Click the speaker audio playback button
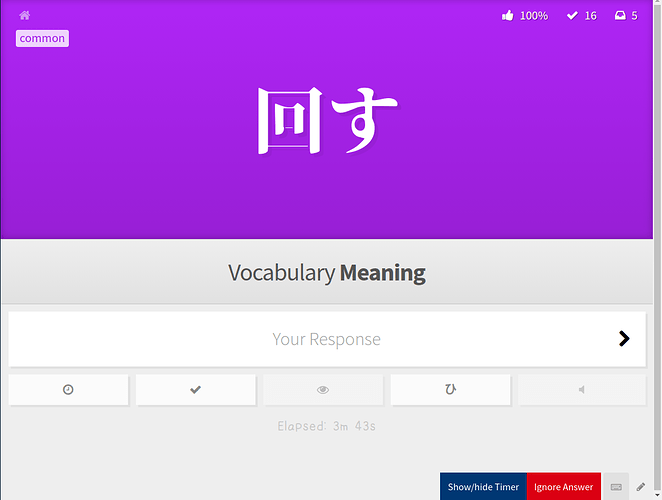 click(x=582, y=389)
